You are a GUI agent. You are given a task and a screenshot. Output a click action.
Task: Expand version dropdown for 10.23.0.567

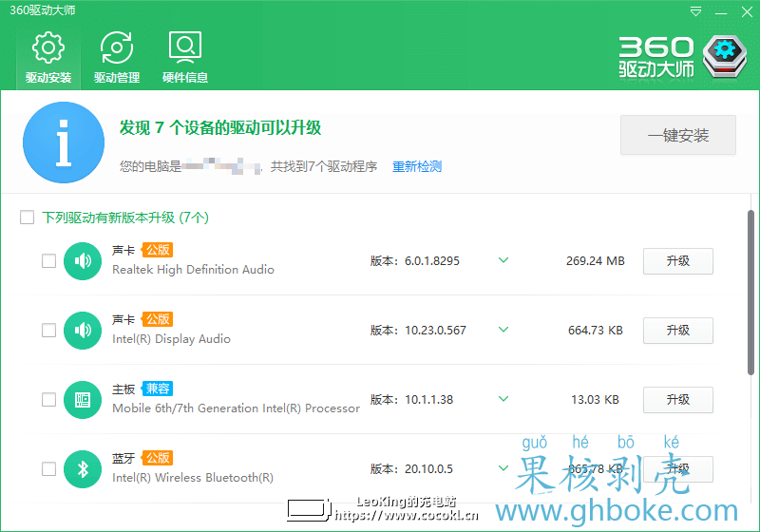503,330
